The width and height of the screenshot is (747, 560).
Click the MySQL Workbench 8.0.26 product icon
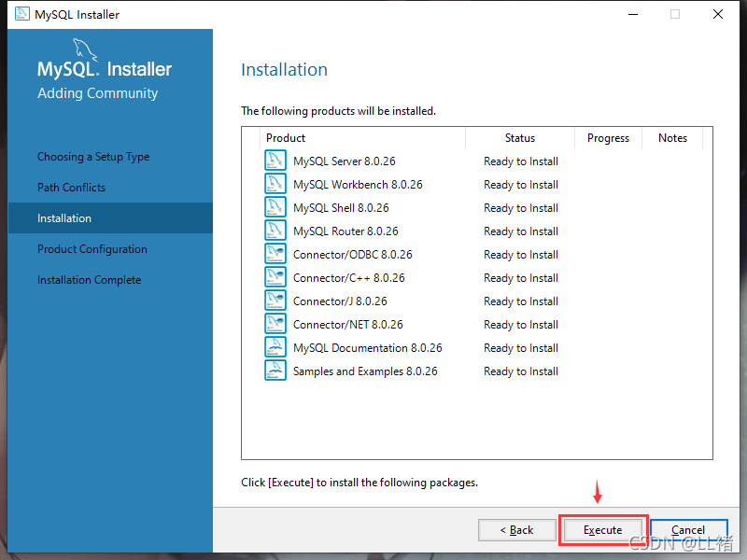click(x=275, y=183)
